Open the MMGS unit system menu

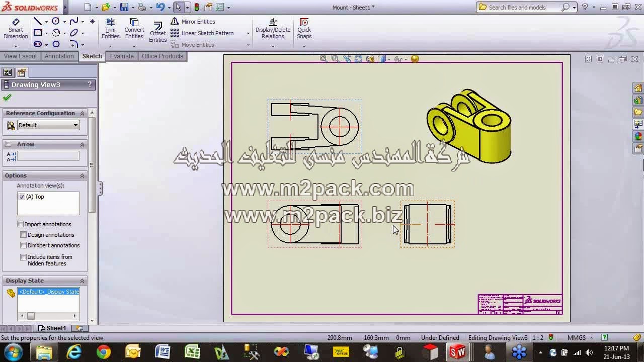tap(580, 338)
